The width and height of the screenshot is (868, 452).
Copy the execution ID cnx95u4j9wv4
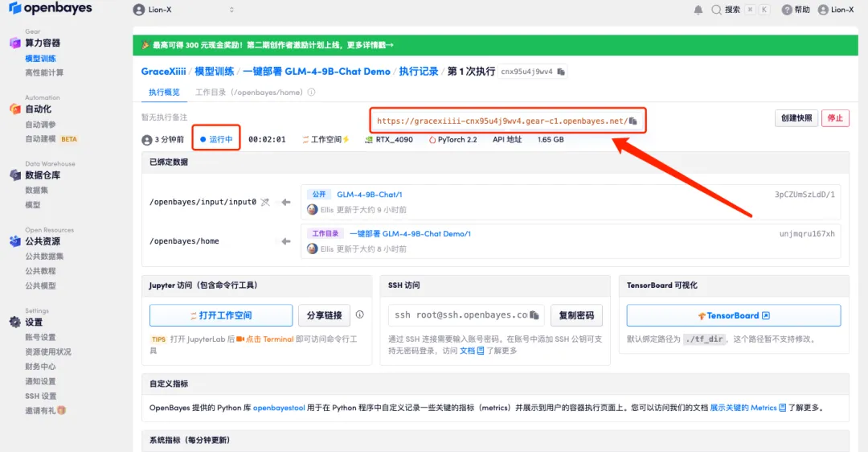(561, 72)
